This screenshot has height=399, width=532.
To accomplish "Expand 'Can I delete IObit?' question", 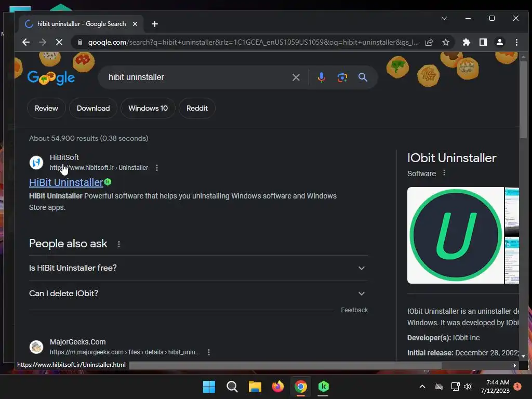I will coord(198,294).
